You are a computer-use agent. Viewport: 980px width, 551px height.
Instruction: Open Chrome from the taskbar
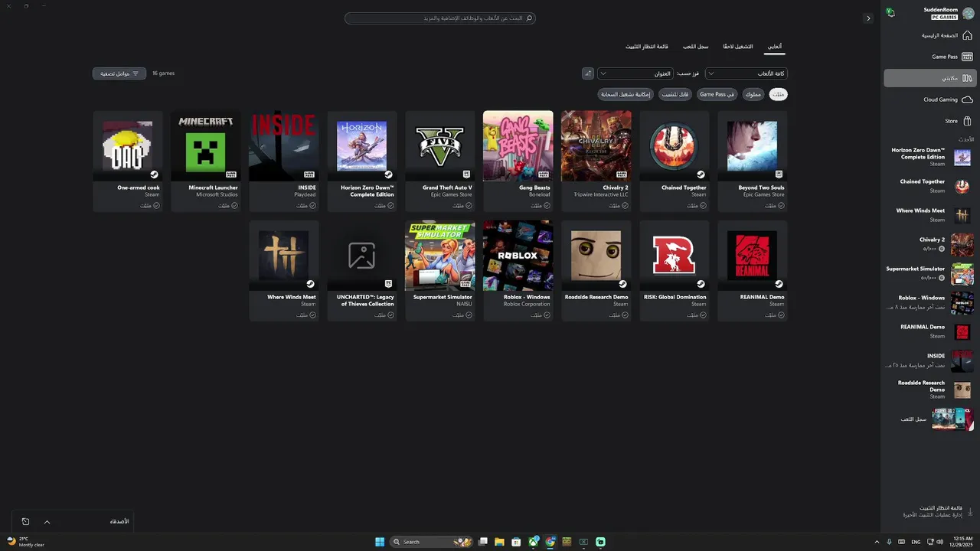[x=550, y=542]
